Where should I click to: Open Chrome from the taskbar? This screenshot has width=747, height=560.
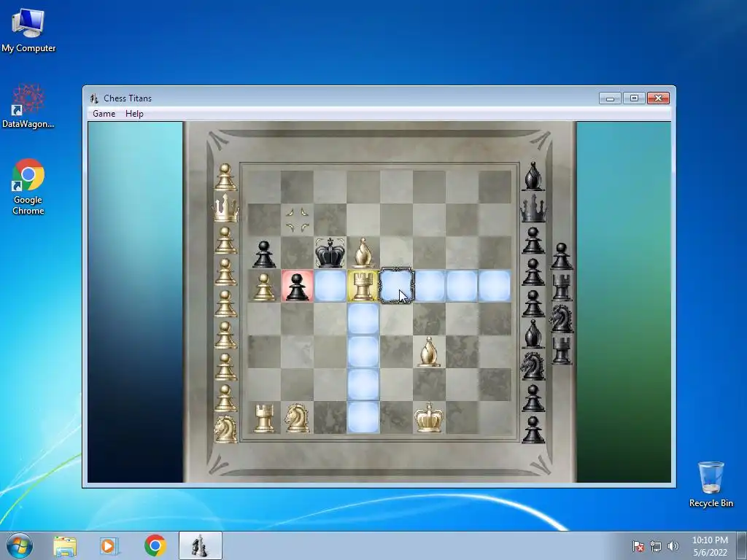tap(155, 545)
